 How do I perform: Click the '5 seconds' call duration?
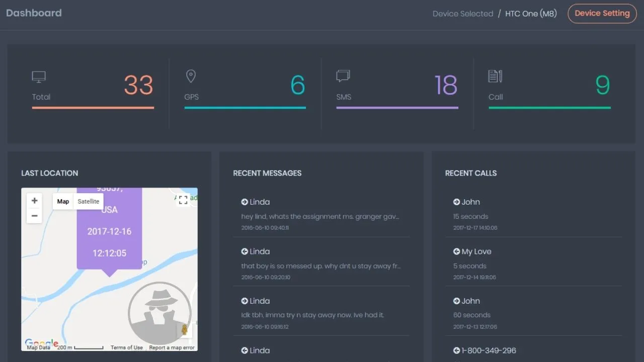click(x=469, y=266)
